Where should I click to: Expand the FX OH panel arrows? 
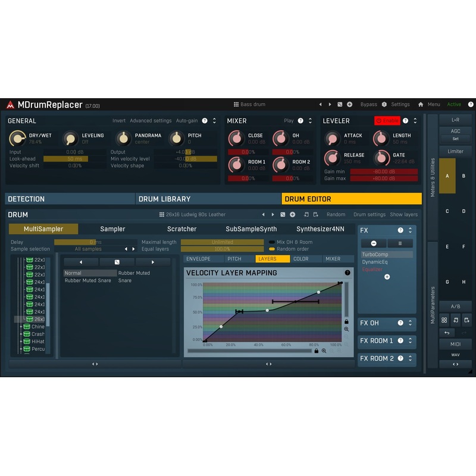(x=410, y=323)
